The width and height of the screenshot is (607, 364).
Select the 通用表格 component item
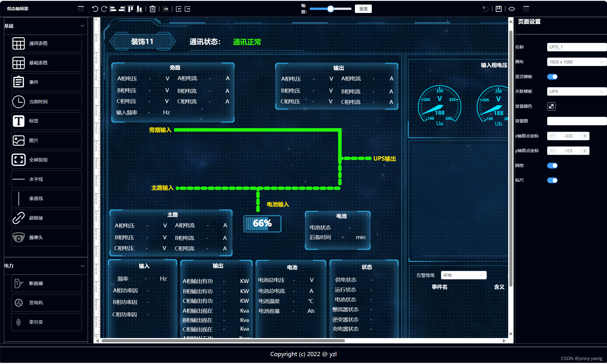point(47,43)
